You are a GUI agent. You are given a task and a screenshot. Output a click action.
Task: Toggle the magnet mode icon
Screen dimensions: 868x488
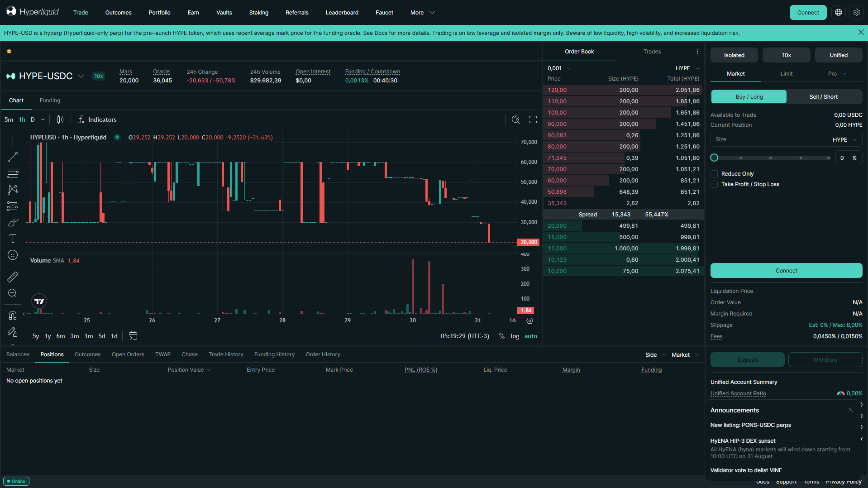pos(13,315)
